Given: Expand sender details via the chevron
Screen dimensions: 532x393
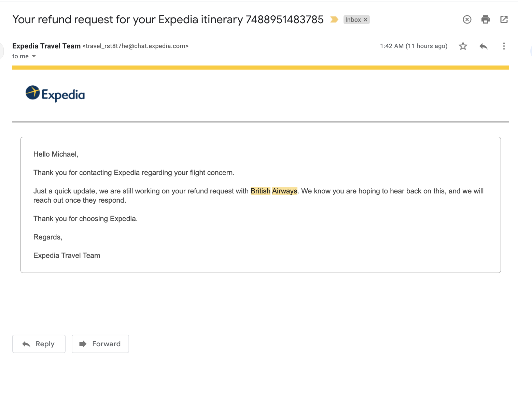Looking at the screenshot, I should coord(33,56).
